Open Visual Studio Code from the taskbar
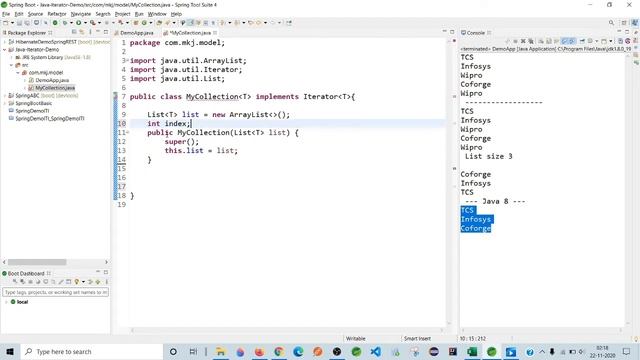This screenshot has width=640, height=360. [x=376, y=351]
